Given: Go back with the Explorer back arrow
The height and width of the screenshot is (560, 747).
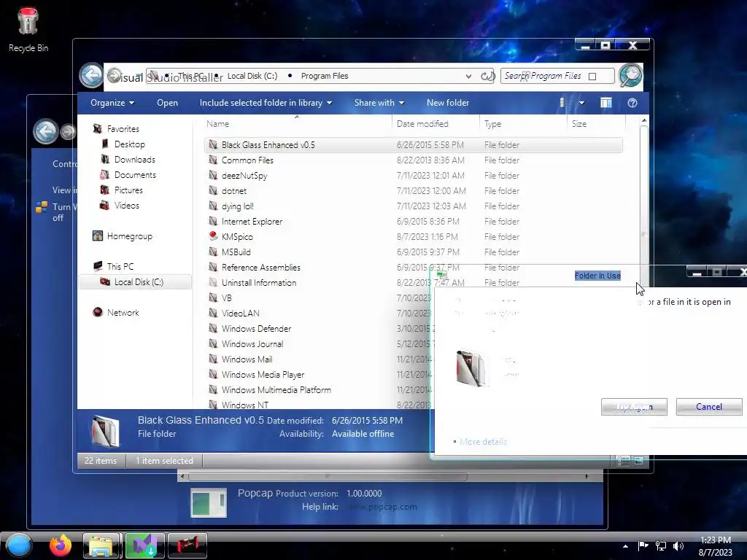Looking at the screenshot, I should (x=91, y=75).
